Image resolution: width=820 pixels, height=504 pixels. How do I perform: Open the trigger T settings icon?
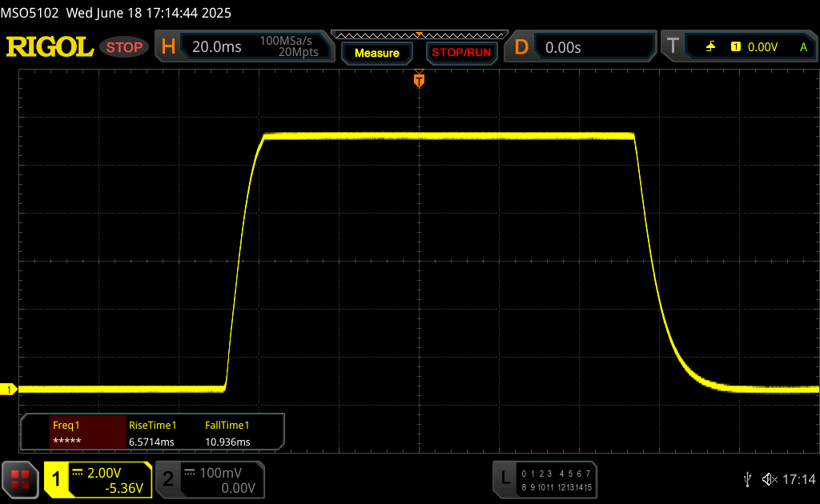[673, 46]
